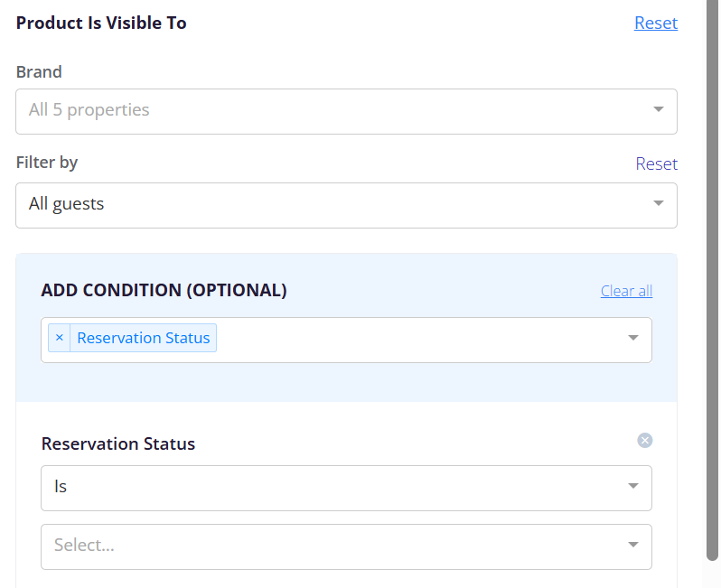
Task: Open the 'Is' operator dropdown arrow
Action: [x=633, y=486]
